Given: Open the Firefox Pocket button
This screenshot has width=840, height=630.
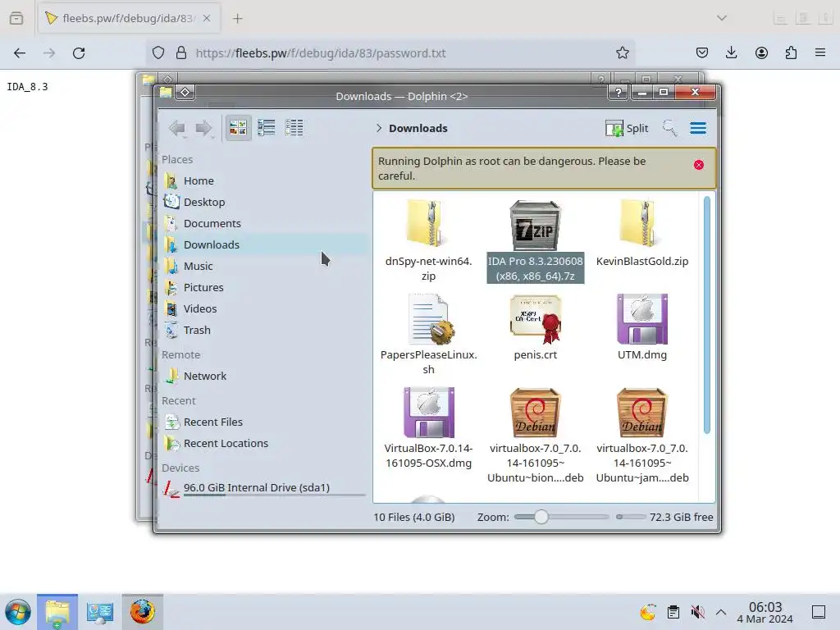Looking at the screenshot, I should click(x=702, y=53).
